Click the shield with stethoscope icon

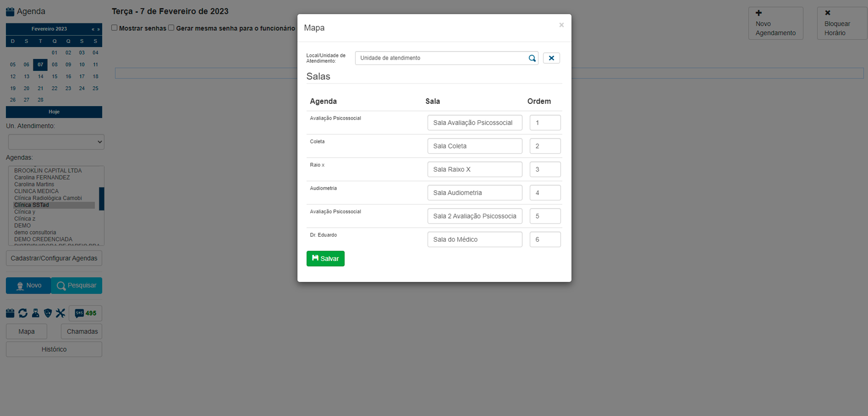(x=48, y=313)
